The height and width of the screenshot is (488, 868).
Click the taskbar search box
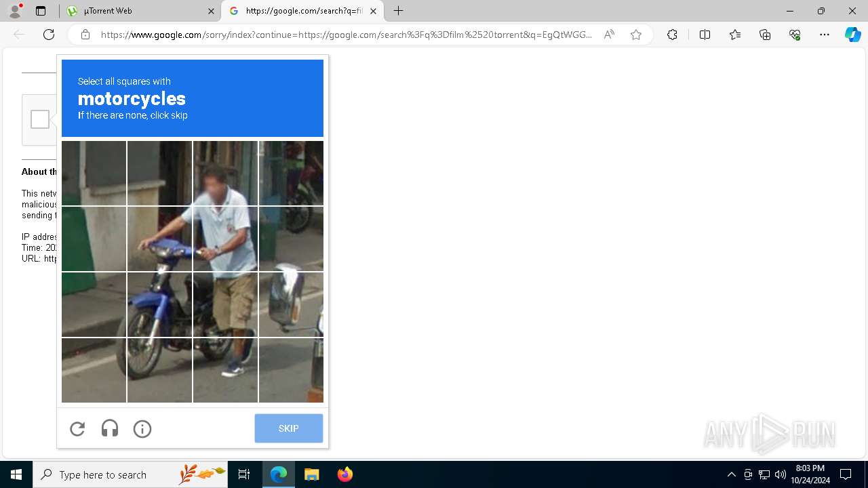(x=130, y=474)
